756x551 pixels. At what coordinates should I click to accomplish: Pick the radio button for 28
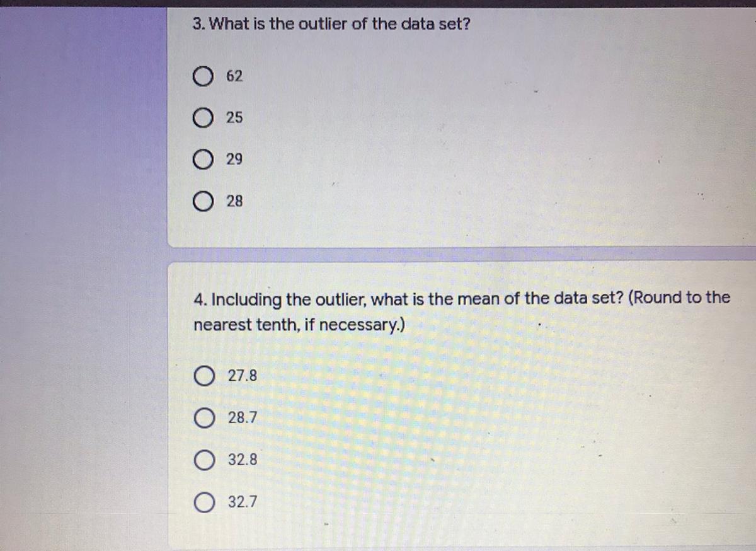tap(202, 202)
